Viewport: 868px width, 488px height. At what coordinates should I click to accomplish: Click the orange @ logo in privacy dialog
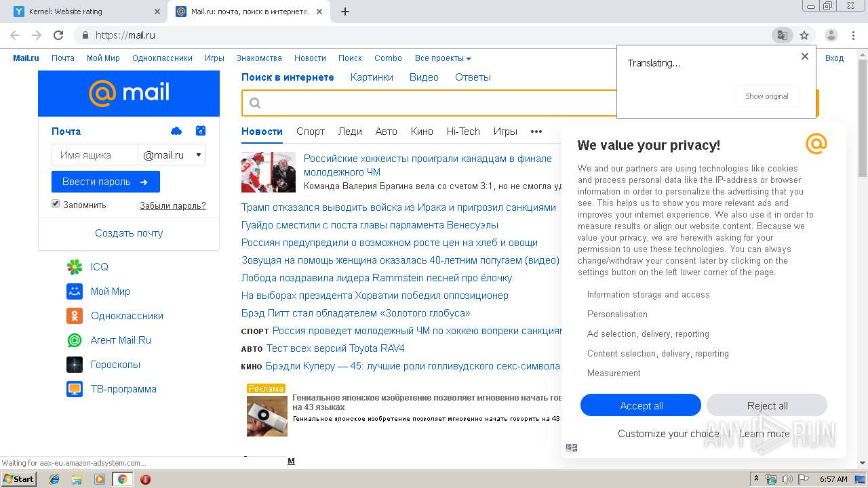[816, 144]
